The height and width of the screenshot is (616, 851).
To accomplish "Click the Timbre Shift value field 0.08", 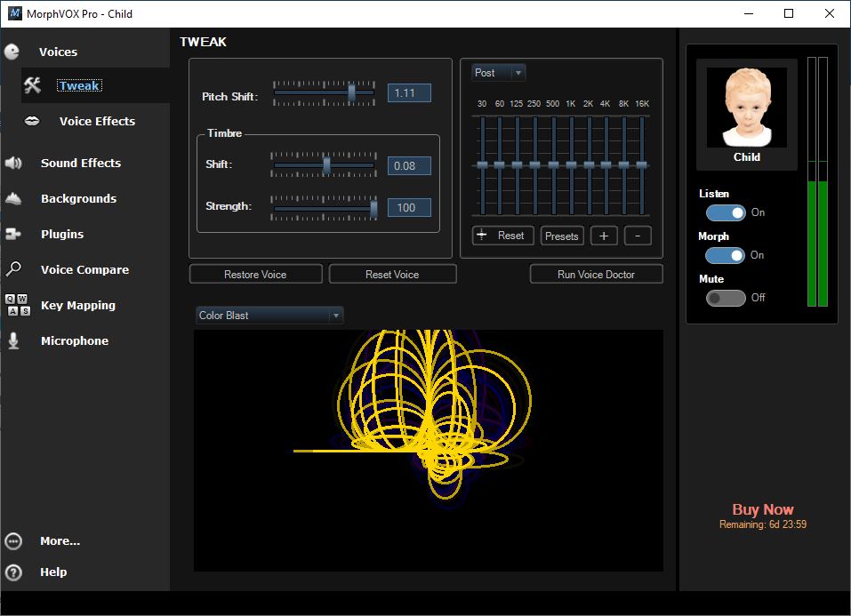I will 409,165.
